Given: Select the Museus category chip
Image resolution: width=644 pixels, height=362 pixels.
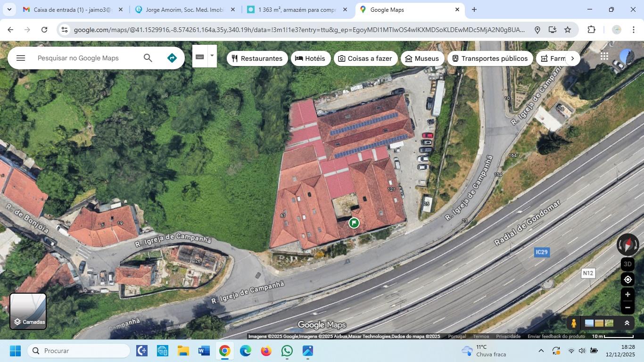Looking at the screenshot, I should tap(422, 58).
